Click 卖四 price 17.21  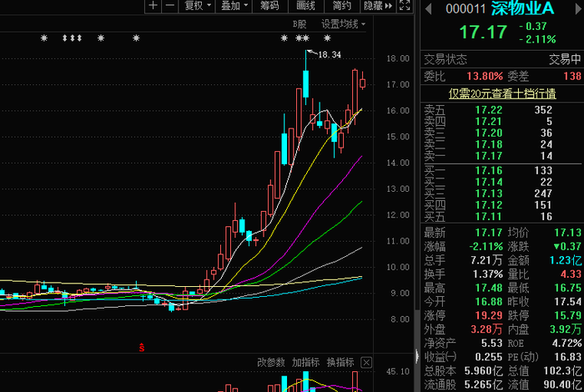(489, 122)
